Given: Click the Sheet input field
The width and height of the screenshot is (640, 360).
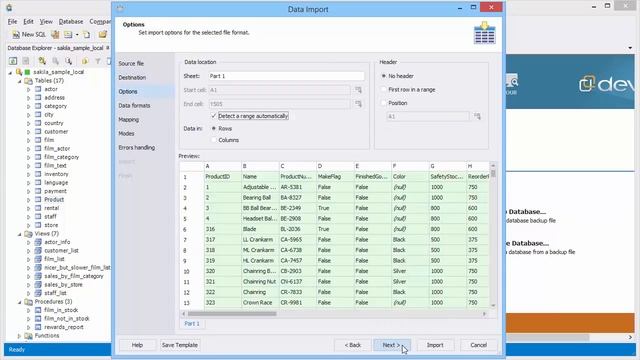Looking at the screenshot, I should tap(286, 76).
